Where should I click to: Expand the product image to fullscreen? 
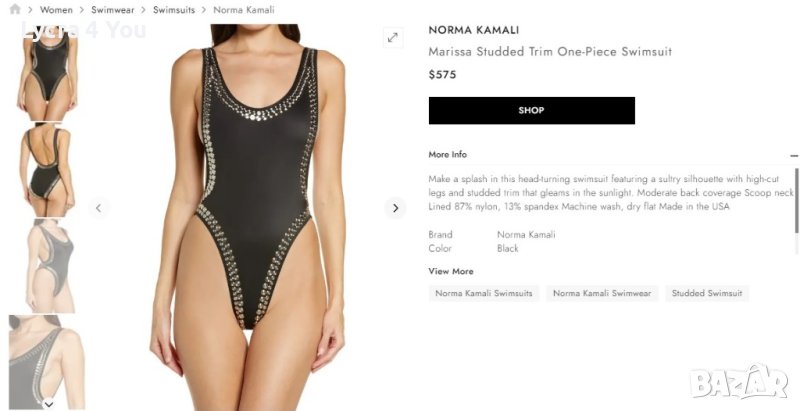click(x=393, y=38)
